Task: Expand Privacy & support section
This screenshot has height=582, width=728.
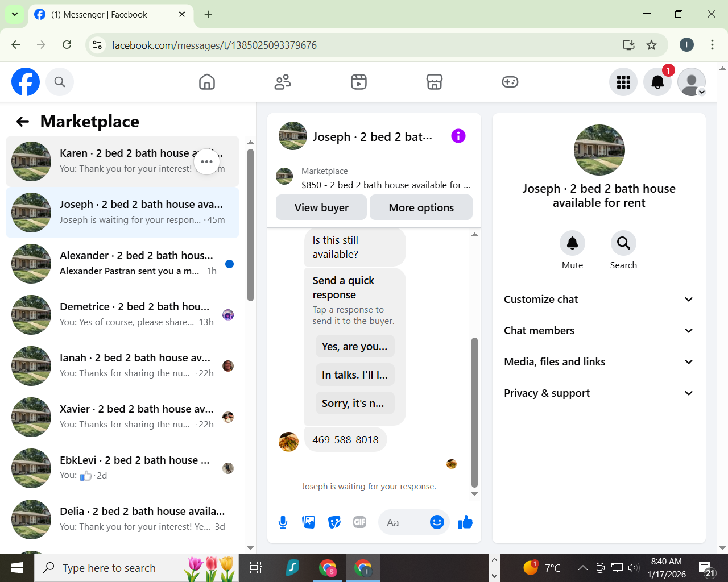Action: tap(599, 393)
